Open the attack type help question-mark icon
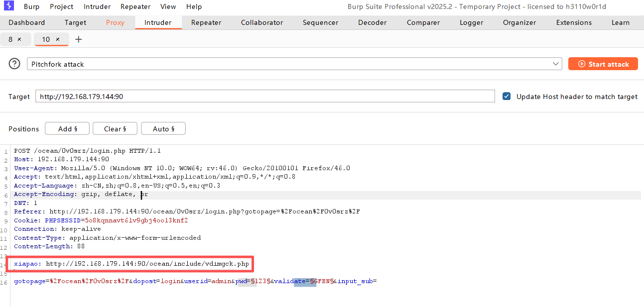Screen dimensions: 644x306 pyautogui.click(x=15, y=64)
